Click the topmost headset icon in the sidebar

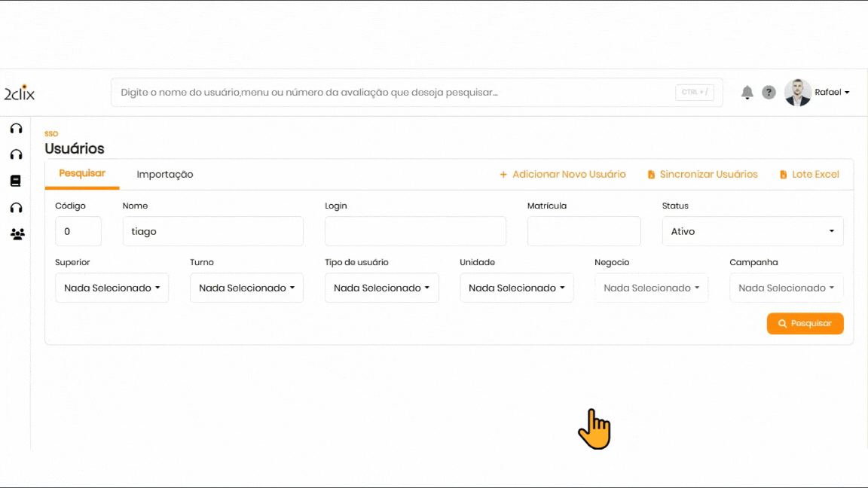pos(16,128)
